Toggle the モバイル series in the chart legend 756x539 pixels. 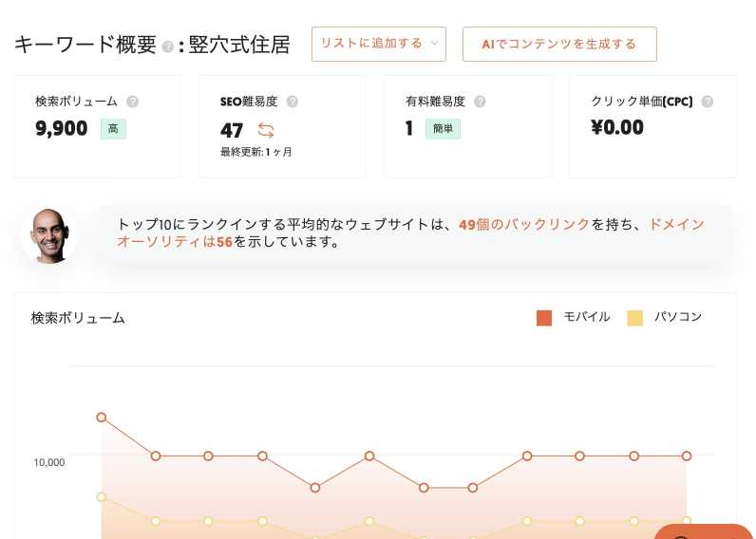coord(574,318)
